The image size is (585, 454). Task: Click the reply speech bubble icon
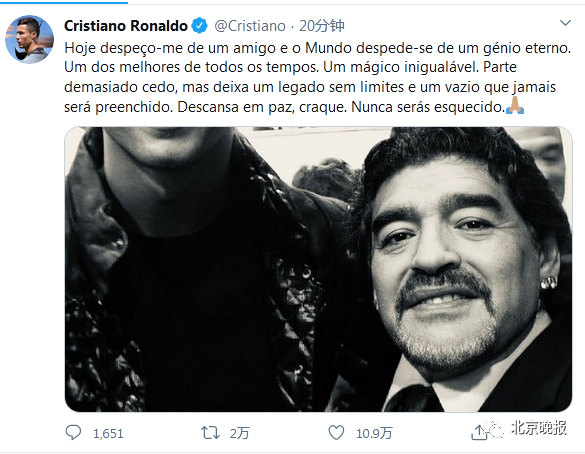(x=73, y=433)
